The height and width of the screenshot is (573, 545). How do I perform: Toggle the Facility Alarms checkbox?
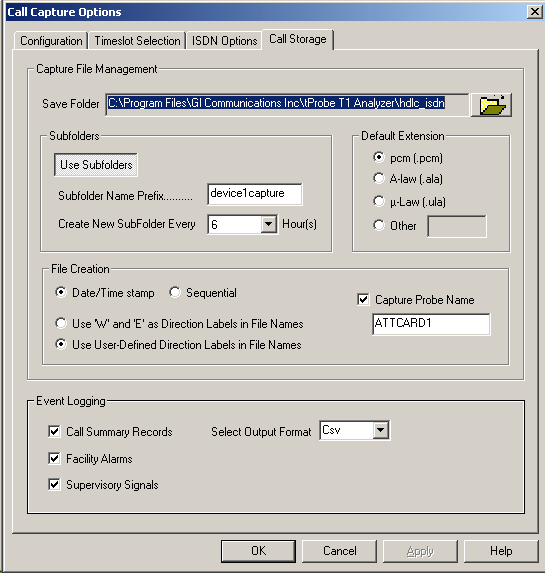(x=54, y=458)
